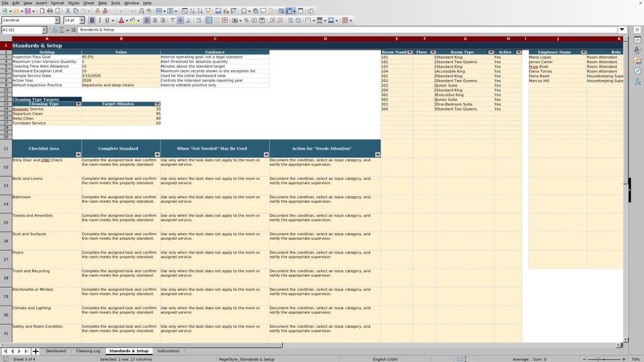Screen dimensions: 644x362
Task: Expand the Name Box dropdown
Action: click(x=44, y=30)
